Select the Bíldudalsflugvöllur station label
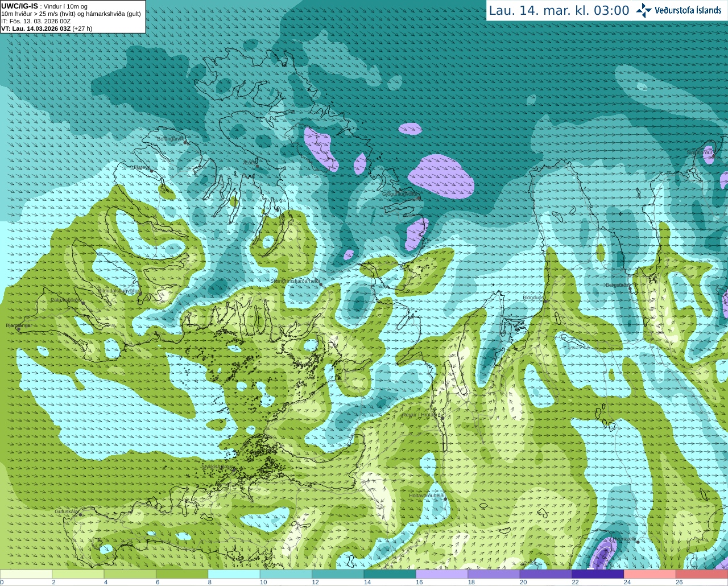The height and width of the screenshot is (586, 728). tap(118, 290)
